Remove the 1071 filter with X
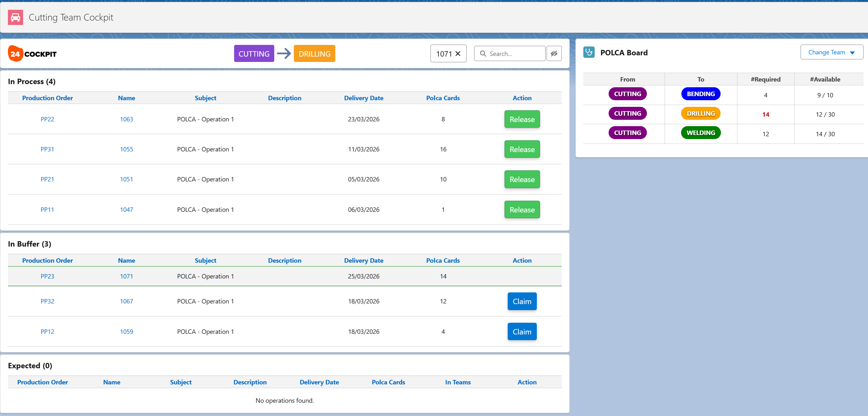Viewport: 868px width, 416px height. [x=458, y=53]
